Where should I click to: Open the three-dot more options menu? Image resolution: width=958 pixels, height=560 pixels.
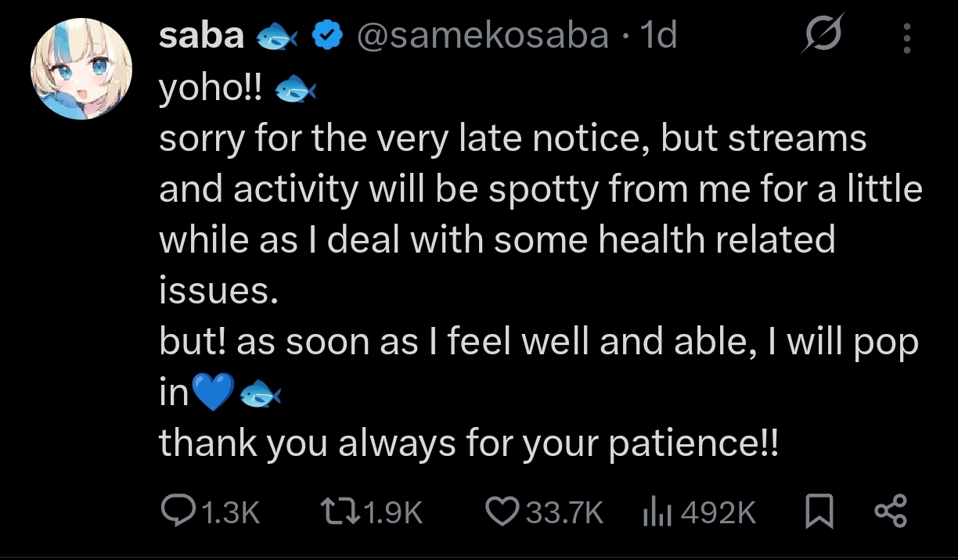(907, 38)
